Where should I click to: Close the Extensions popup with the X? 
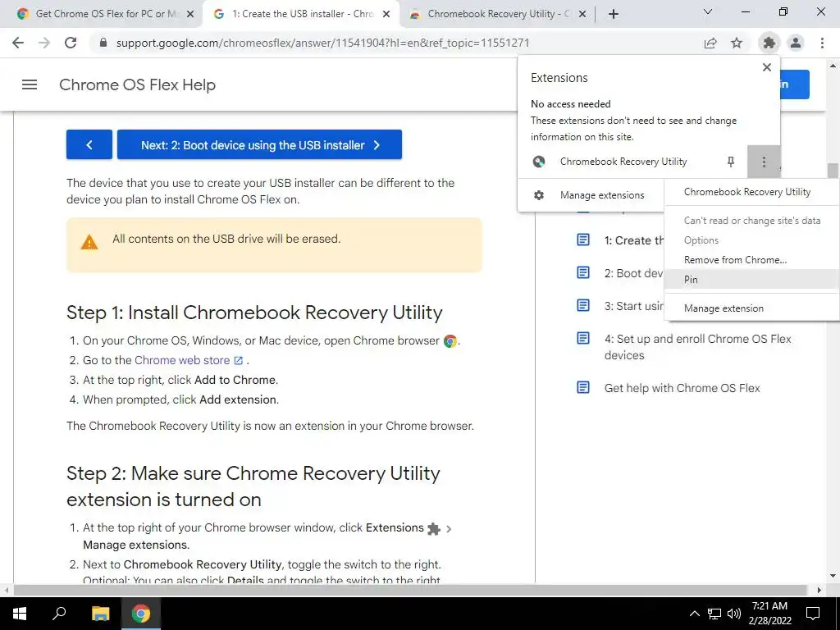[x=767, y=67]
